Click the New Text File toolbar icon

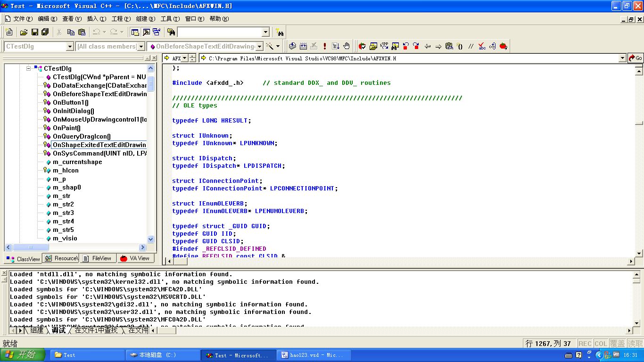tap(9, 32)
